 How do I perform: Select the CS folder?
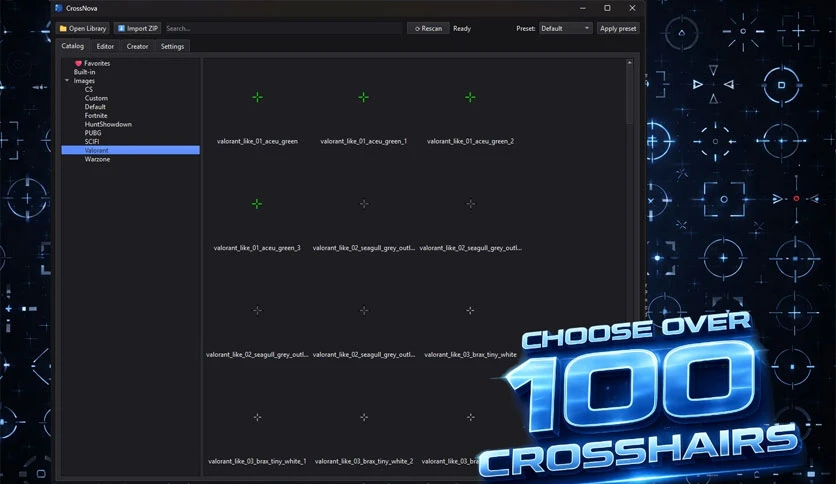pos(89,90)
